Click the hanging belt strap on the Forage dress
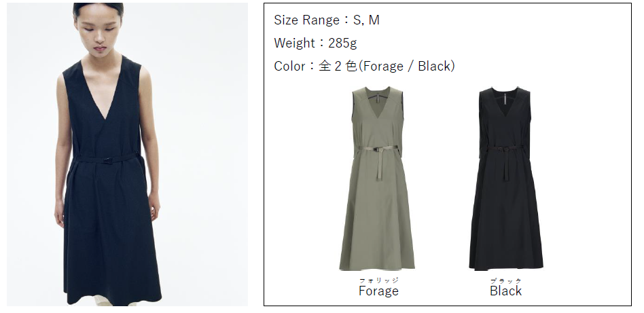 pyautogui.click(x=379, y=164)
